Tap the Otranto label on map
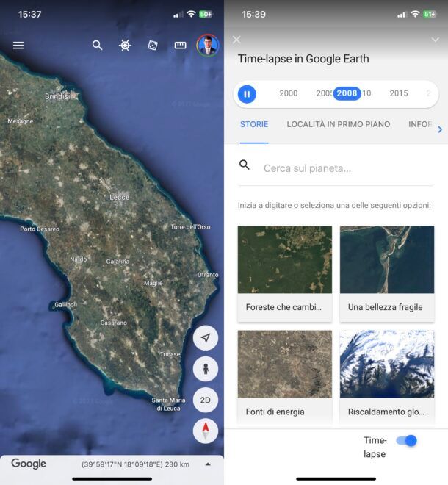Screen dimensions: 448x485 (x=208, y=275)
